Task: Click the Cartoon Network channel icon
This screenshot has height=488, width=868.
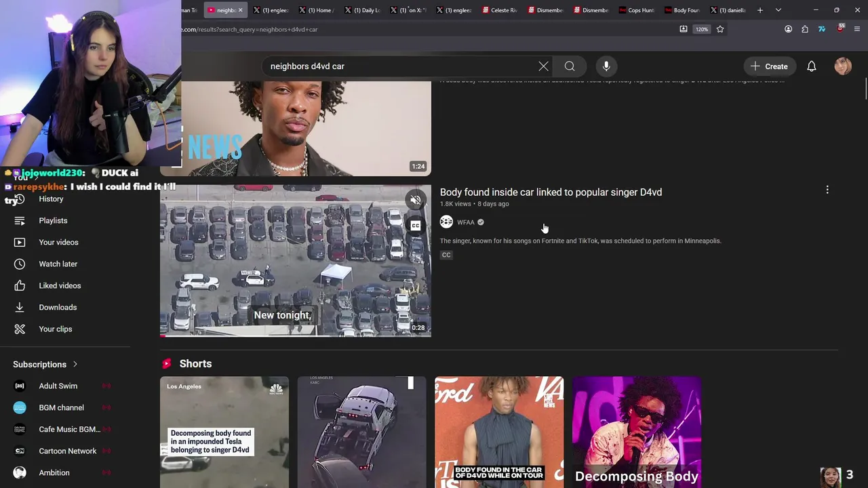Action: (20, 451)
